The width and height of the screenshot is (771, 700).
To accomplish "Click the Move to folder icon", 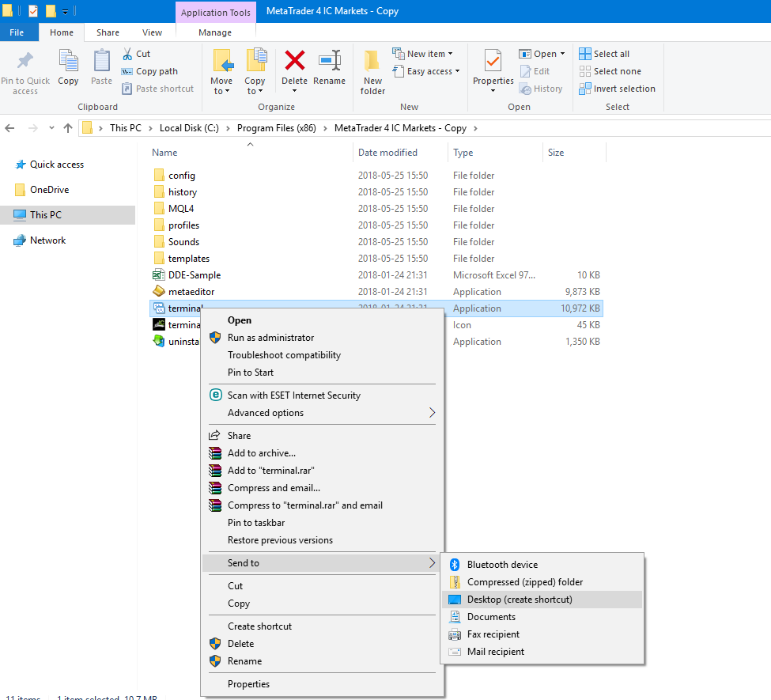I will pyautogui.click(x=222, y=61).
